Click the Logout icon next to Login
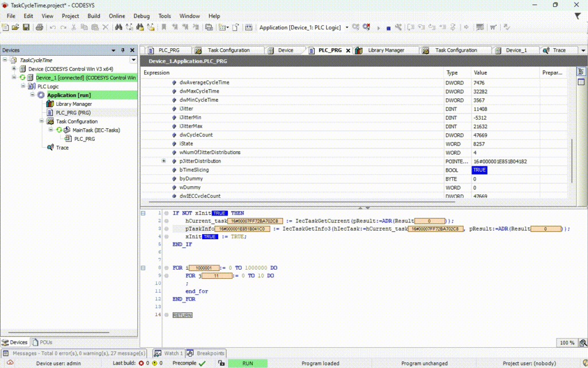 point(366,27)
